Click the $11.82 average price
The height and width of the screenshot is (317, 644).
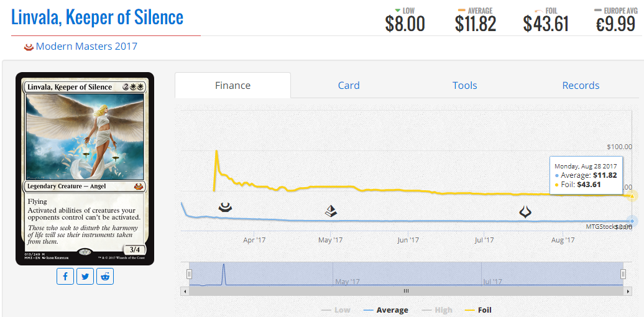[x=476, y=24]
